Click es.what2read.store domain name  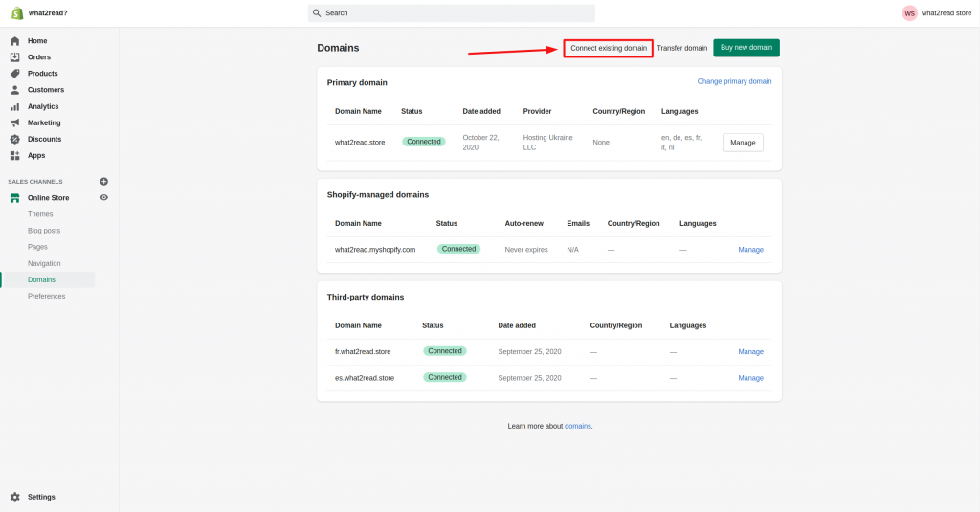[x=365, y=378]
